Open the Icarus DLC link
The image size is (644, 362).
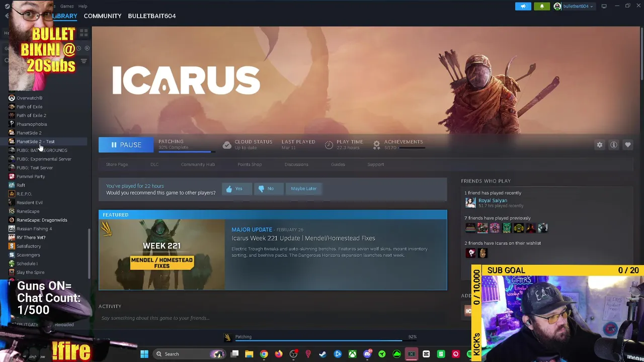pos(154,164)
